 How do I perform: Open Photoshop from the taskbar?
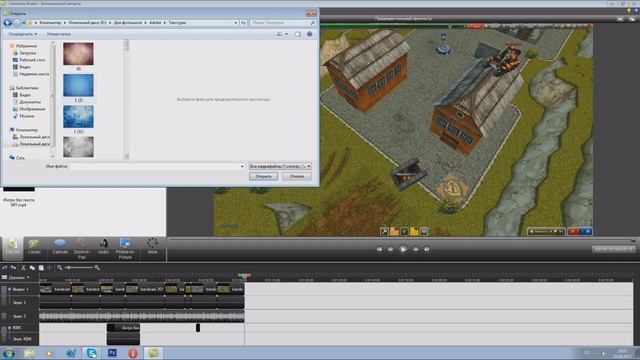(x=112, y=353)
